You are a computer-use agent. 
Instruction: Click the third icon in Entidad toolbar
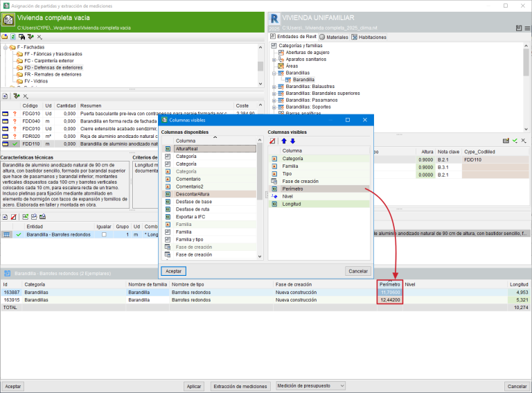[26, 217]
